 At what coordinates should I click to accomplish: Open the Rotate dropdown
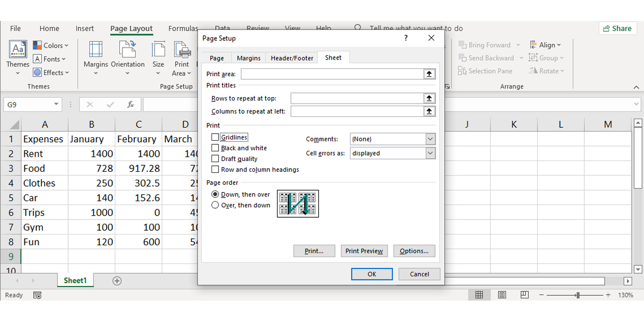click(546, 71)
